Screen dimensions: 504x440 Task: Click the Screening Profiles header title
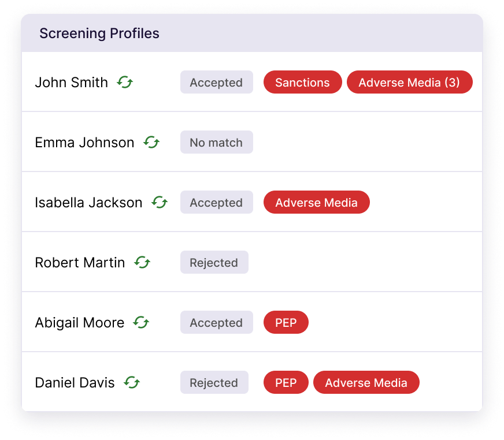click(99, 33)
